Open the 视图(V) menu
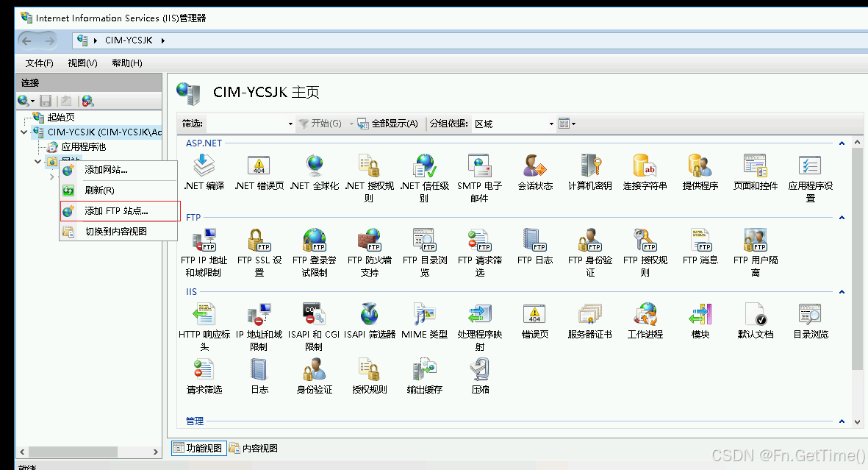The height and width of the screenshot is (470, 868). [x=82, y=63]
